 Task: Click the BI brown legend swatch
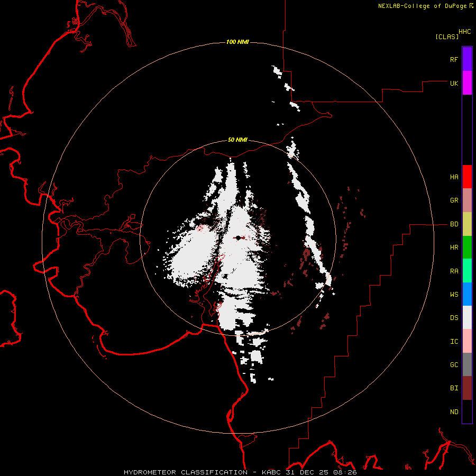[x=467, y=388]
